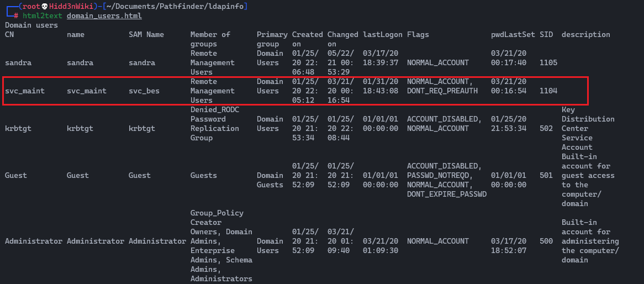Click the SID value 1104
The image size is (644, 284).
(548, 91)
